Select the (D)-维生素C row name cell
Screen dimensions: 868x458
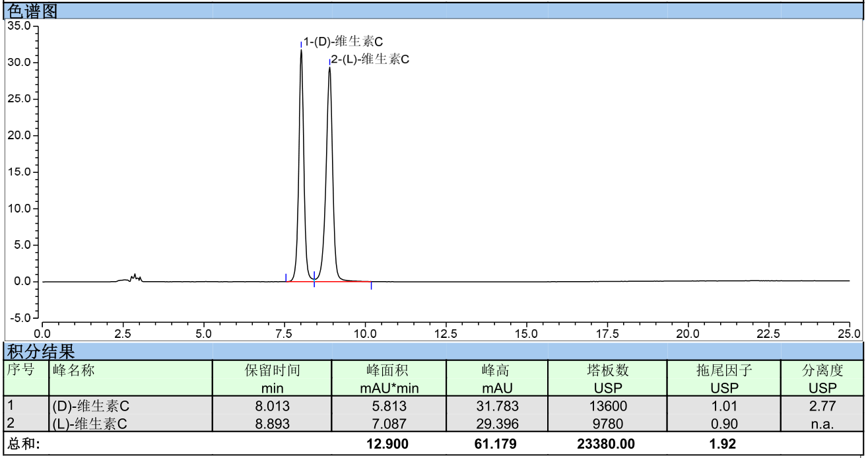pos(90,406)
